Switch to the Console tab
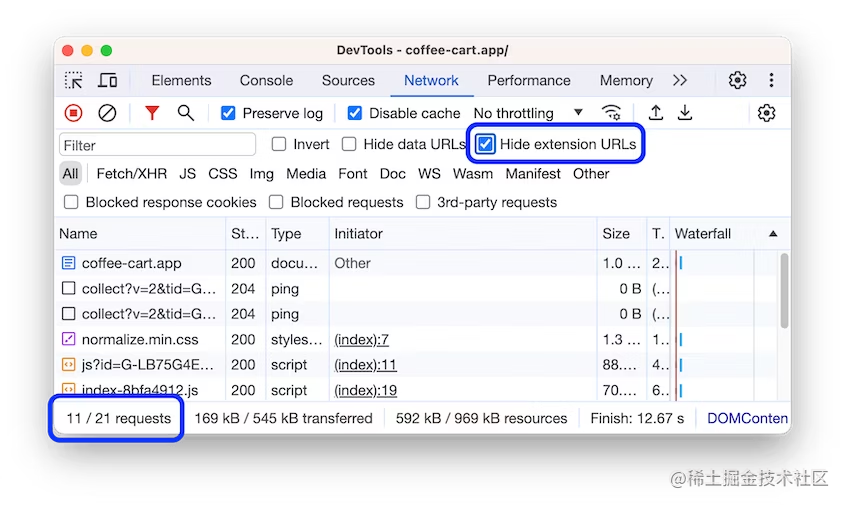This screenshot has height=505, width=845. [266, 81]
